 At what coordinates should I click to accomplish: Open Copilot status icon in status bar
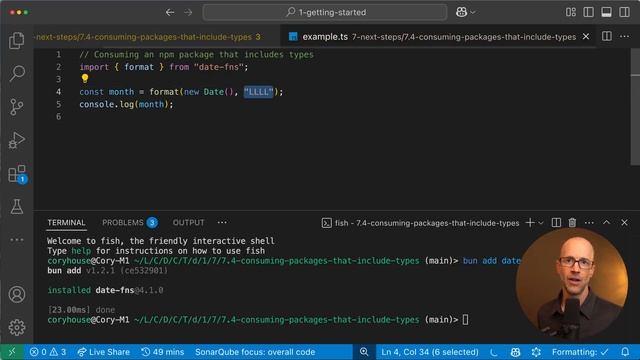click(x=515, y=352)
